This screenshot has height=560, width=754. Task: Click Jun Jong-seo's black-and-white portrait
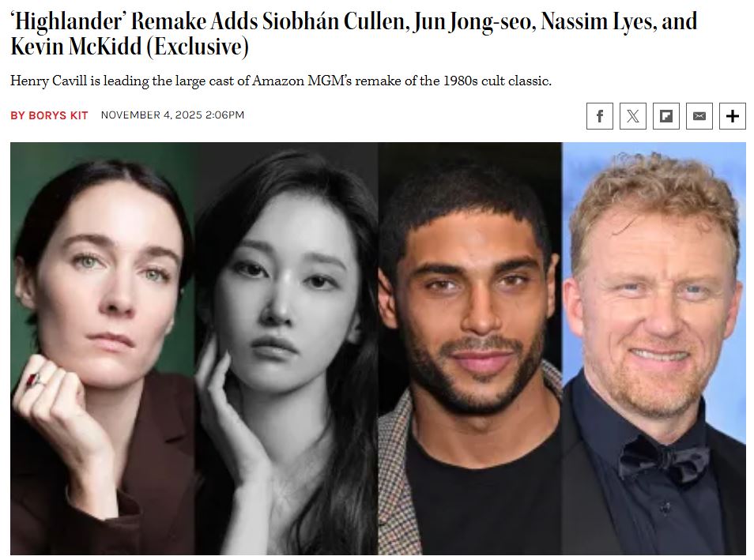286,348
